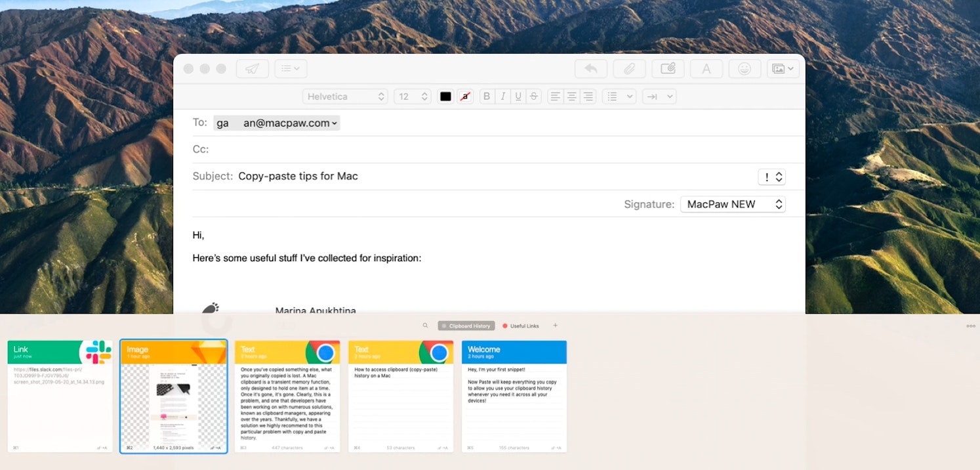Select the Clipboard History tab
The width and height of the screenshot is (980, 470).
click(x=466, y=325)
